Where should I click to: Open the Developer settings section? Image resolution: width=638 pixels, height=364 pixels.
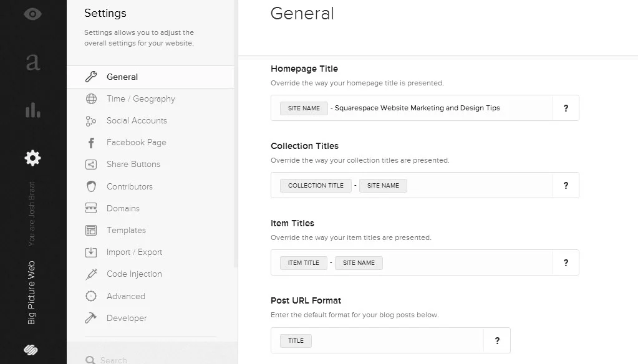(125, 318)
